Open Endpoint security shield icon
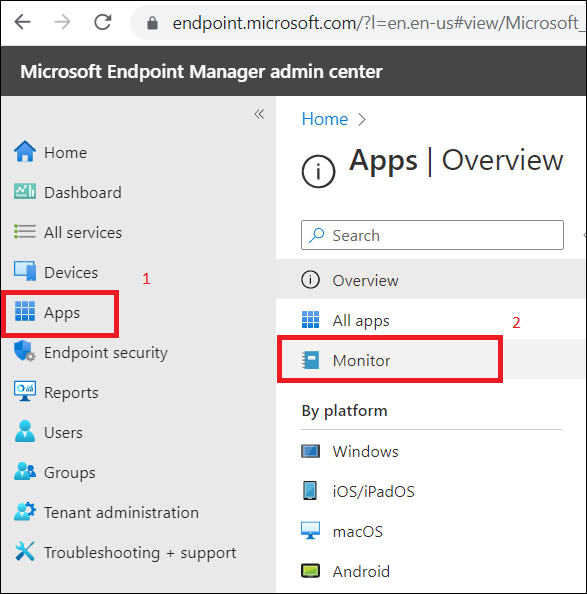587x594 pixels. pos(25,352)
